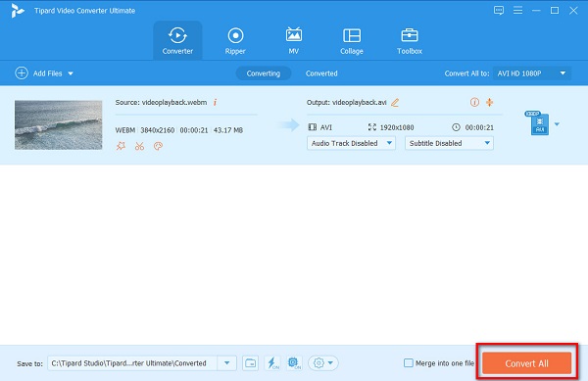This screenshot has width=588, height=381.
Task: Check Merge into one file
Action: pyautogui.click(x=409, y=363)
